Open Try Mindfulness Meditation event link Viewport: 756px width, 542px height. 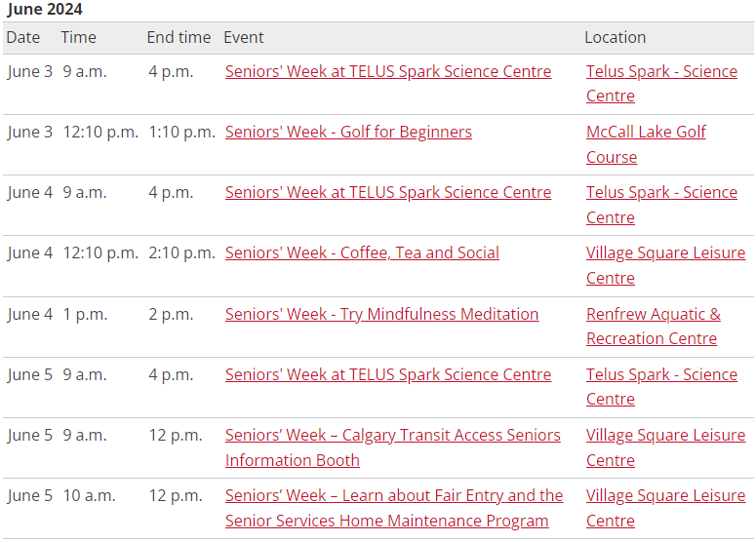click(x=381, y=314)
